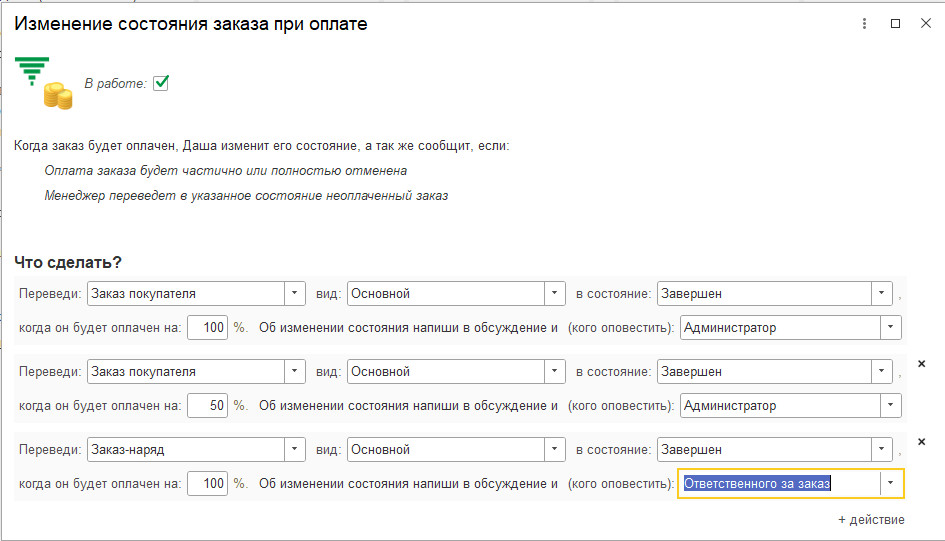
Task: Expand вид dropdown in the 100% Заказ покупателя row
Action: [554, 293]
